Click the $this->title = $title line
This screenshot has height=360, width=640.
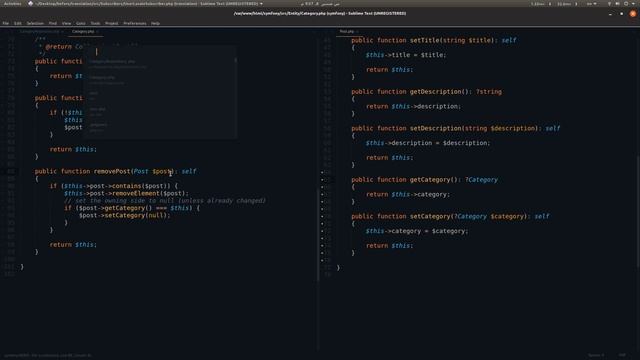[x=406, y=55]
